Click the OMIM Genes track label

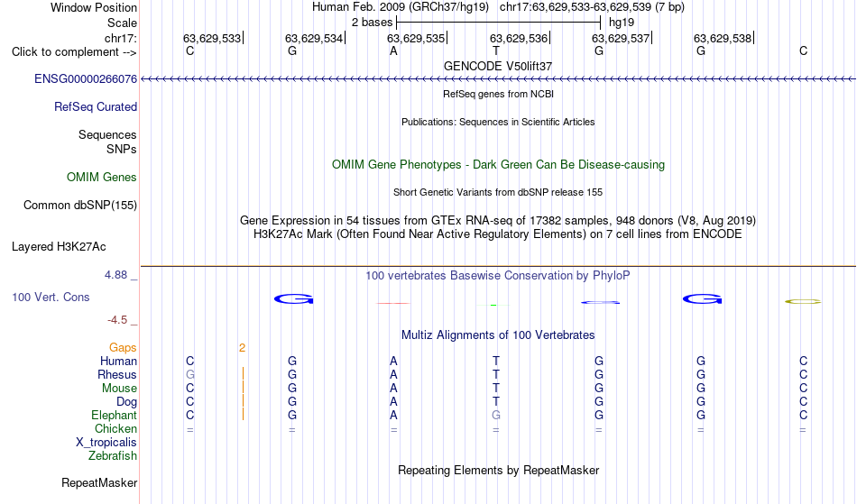(102, 177)
